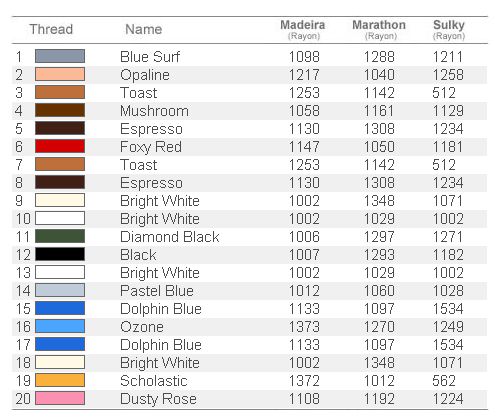Click the Dolphin Blue name in row 15
This screenshot has height=420, width=500.
pyautogui.click(x=161, y=309)
